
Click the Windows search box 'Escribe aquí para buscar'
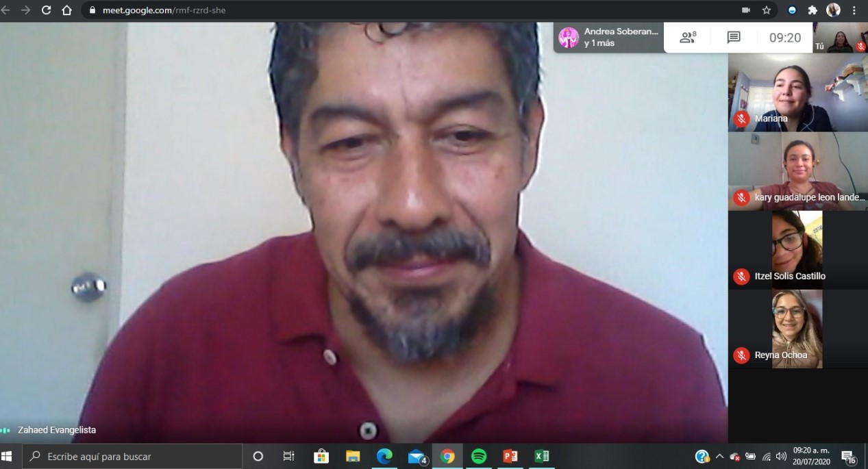132,457
